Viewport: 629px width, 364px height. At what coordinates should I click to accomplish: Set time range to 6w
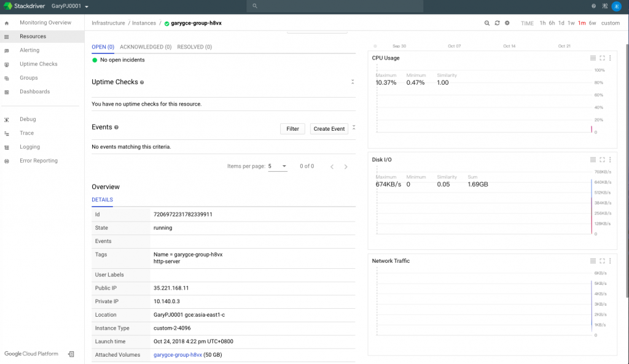coord(593,23)
